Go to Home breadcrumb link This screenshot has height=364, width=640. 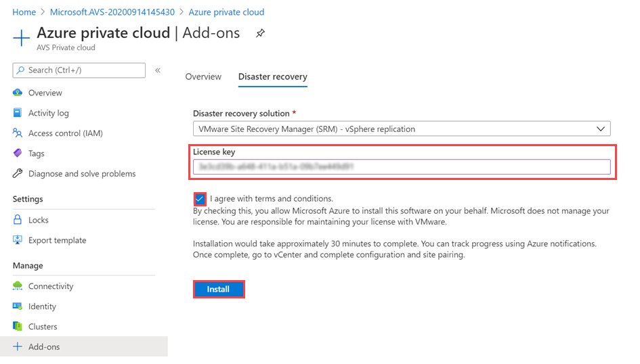click(24, 12)
